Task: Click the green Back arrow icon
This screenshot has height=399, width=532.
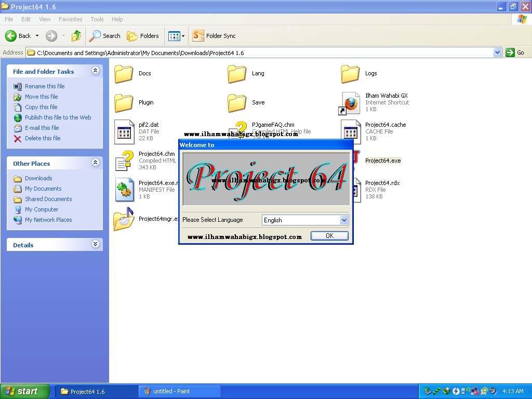Action: point(10,36)
